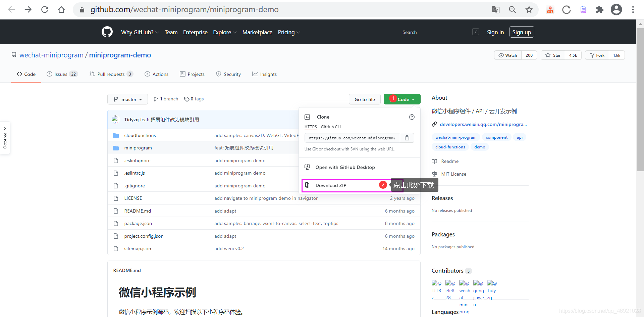Open the developers.weixin.qq.com link

tap(483, 124)
